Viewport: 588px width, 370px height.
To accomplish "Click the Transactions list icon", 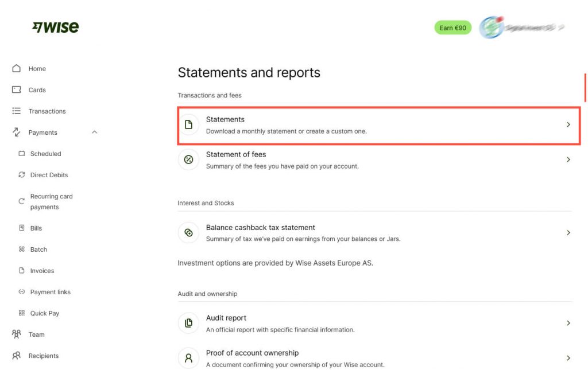I will click(17, 111).
